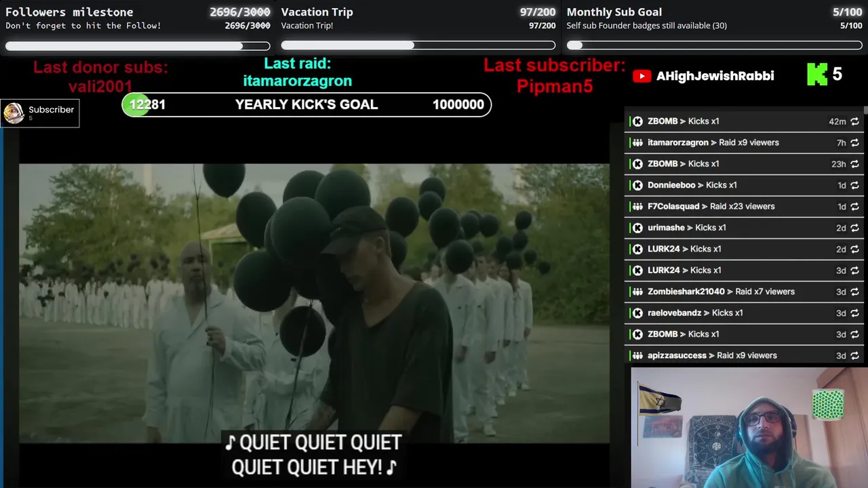Click the 'Vacation Trip' heading
Image resolution: width=868 pixels, height=488 pixels.
[317, 12]
